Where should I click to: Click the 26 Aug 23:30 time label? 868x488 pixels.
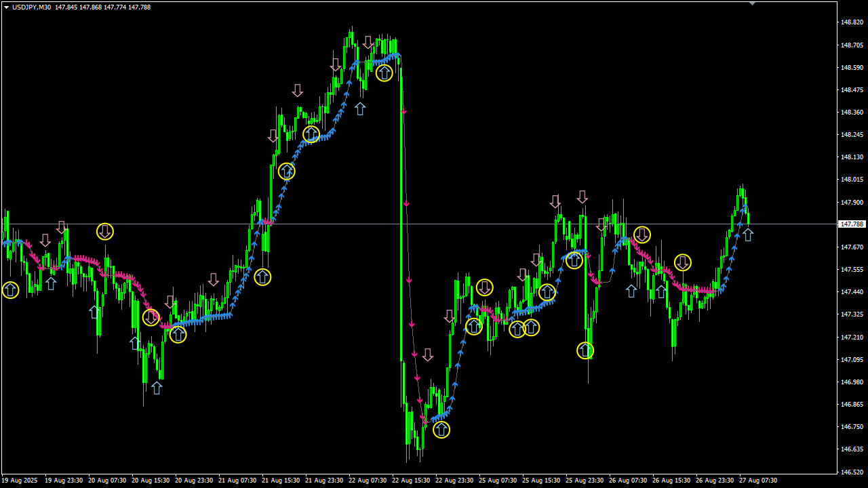pos(715,481)
